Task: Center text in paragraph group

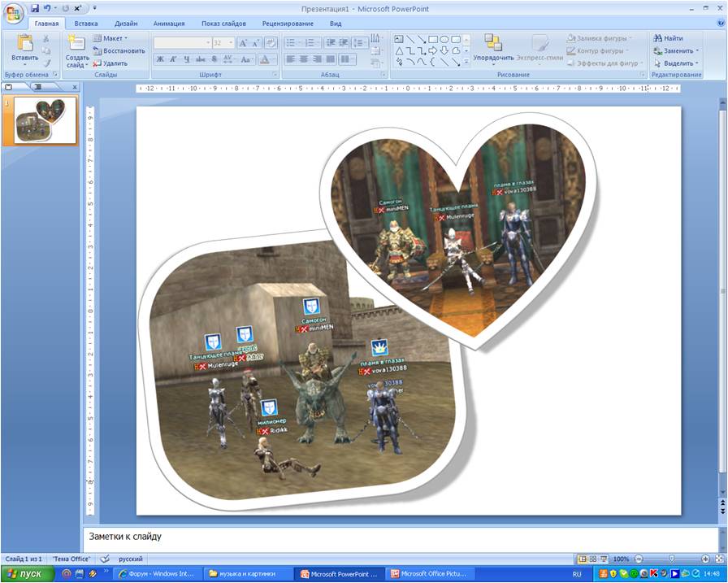Action: [x=304, y=59]
